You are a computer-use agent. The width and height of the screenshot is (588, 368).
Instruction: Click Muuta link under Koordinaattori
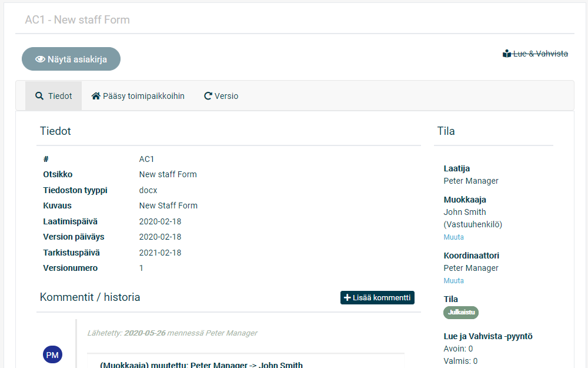click(x=453, y=281)
